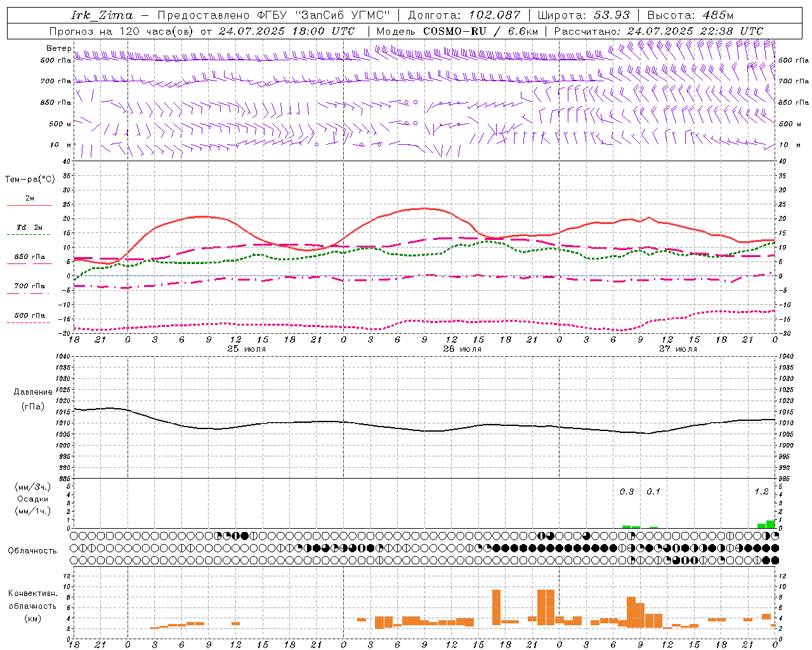812x650 pixels.
Task: Click the 'Модель COSMO-RU / 6.6км' text
Action: [x=457, y=31]
